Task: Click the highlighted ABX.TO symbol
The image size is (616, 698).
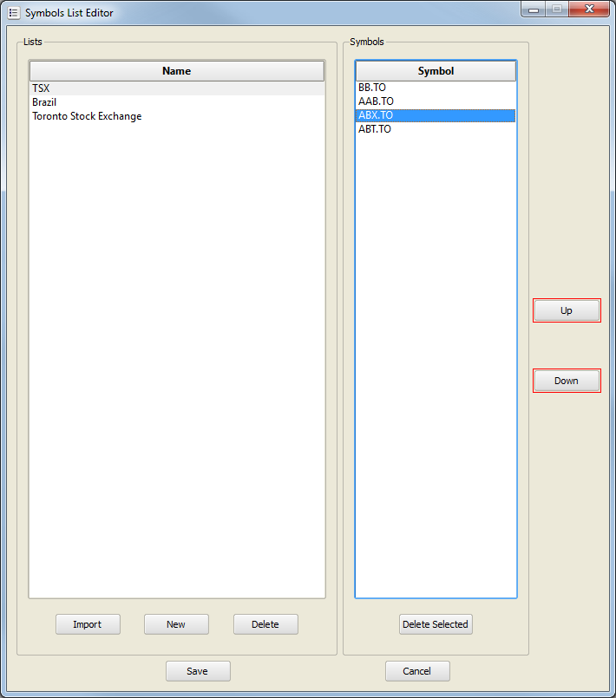Action: coord(376,115)
